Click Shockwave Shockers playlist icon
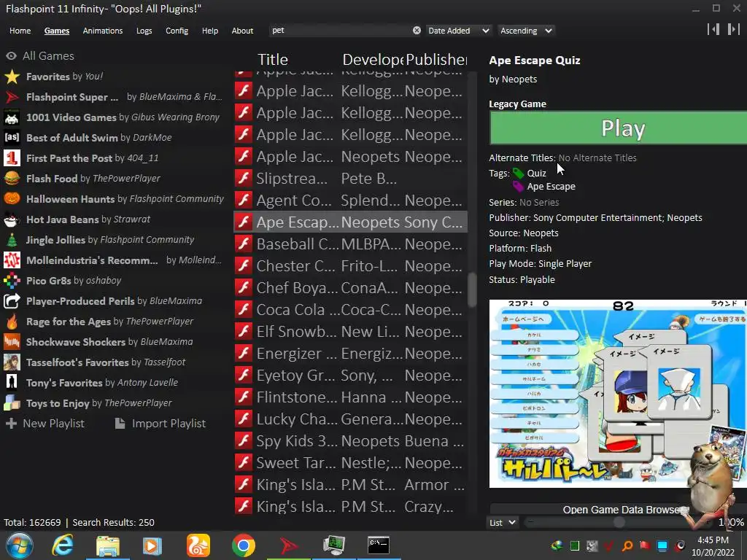Image resolution: width=747 pixels, height=560 pixels. point(12,342)
